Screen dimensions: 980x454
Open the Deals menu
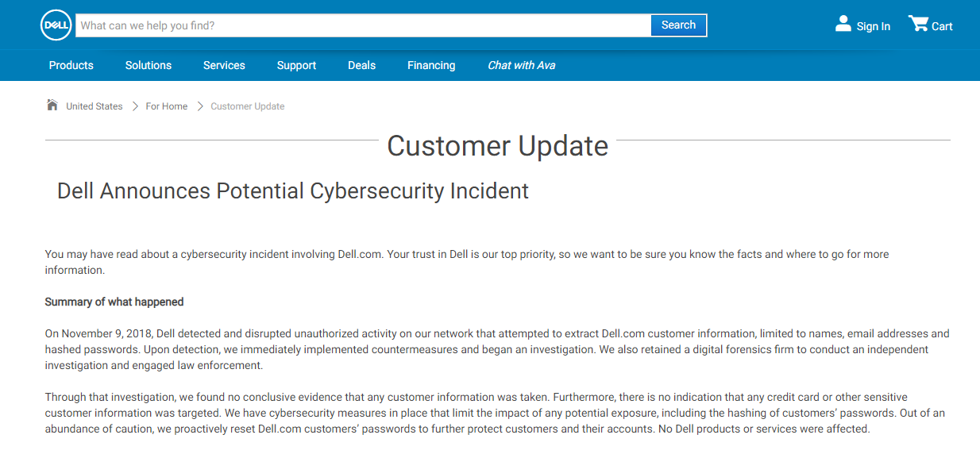click(x=361, y=65)
